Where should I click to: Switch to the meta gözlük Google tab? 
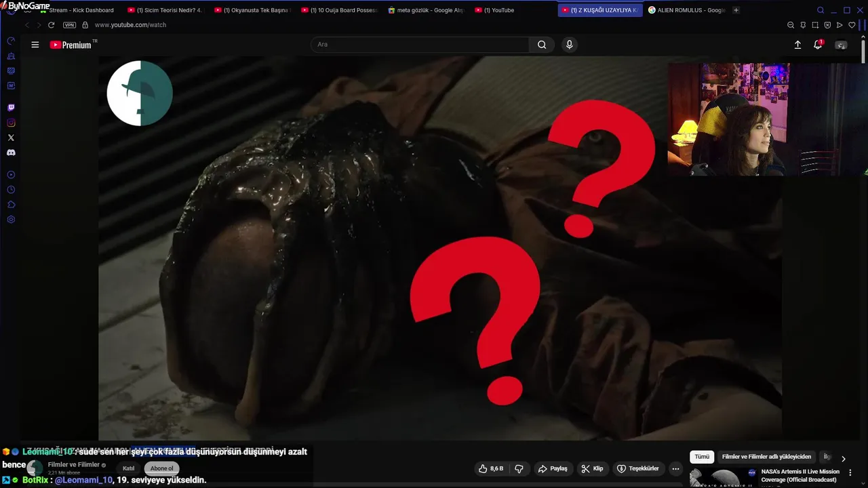click(x=425, y=10)
